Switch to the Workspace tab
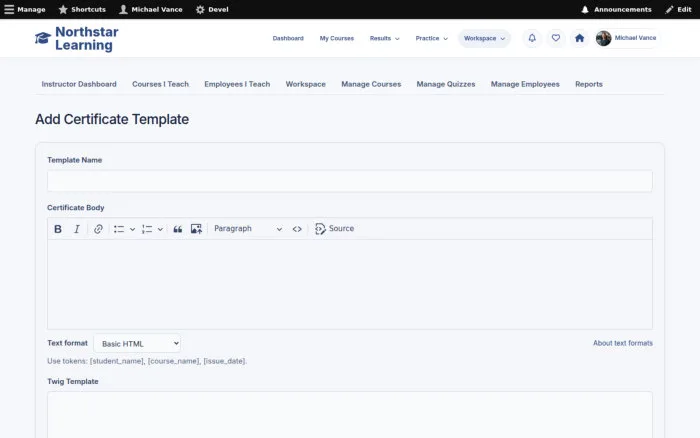The height and width of the screenshot is (438, 700). click(305, 84)
